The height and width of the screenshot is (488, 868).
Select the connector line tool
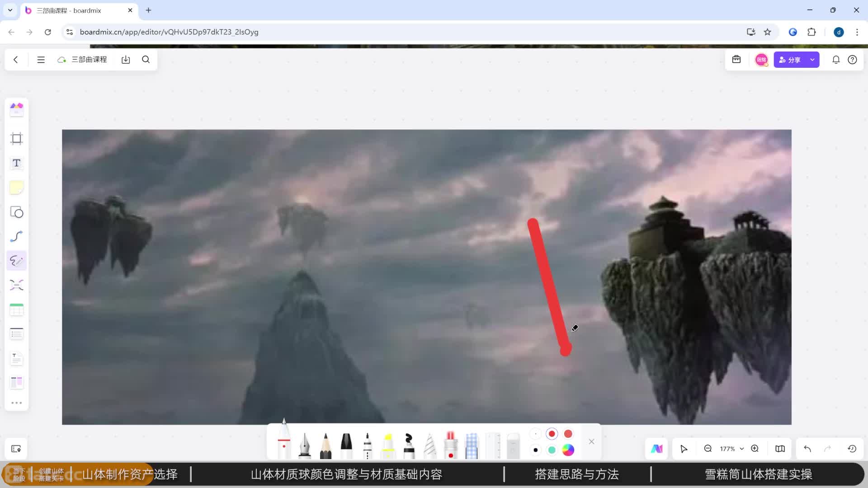pyautogui.click(x=17, y=236)
